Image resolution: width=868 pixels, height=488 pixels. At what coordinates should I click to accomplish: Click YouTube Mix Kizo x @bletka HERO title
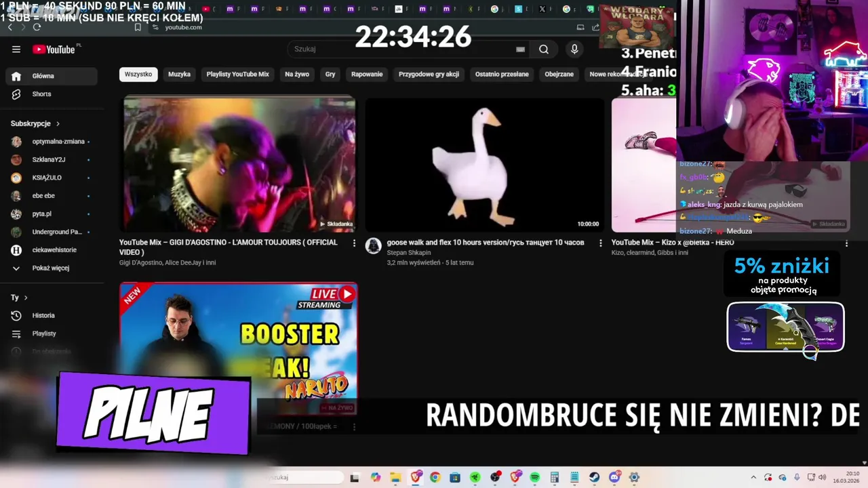(x=673, y=242)
